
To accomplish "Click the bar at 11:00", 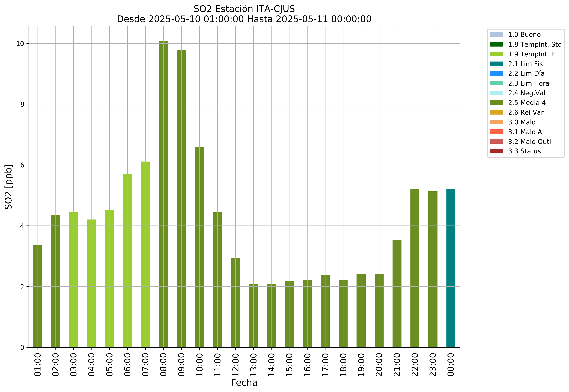I will 217,280.
